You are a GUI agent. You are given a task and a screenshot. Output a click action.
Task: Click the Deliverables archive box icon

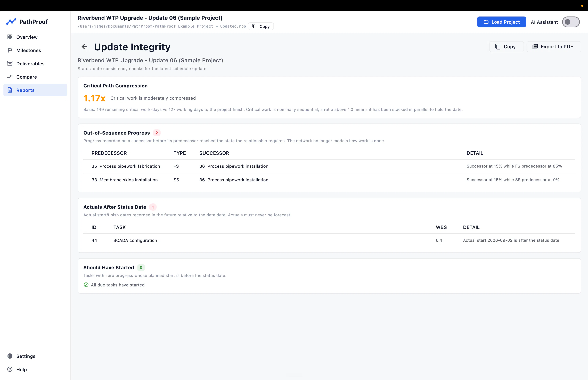pyautogui.click(x=10, y=64)
